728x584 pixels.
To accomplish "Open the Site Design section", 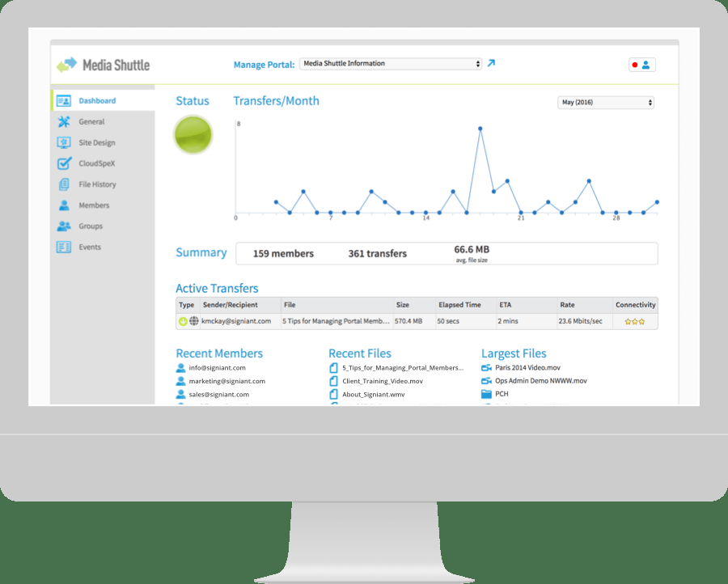I will [97, 142].
